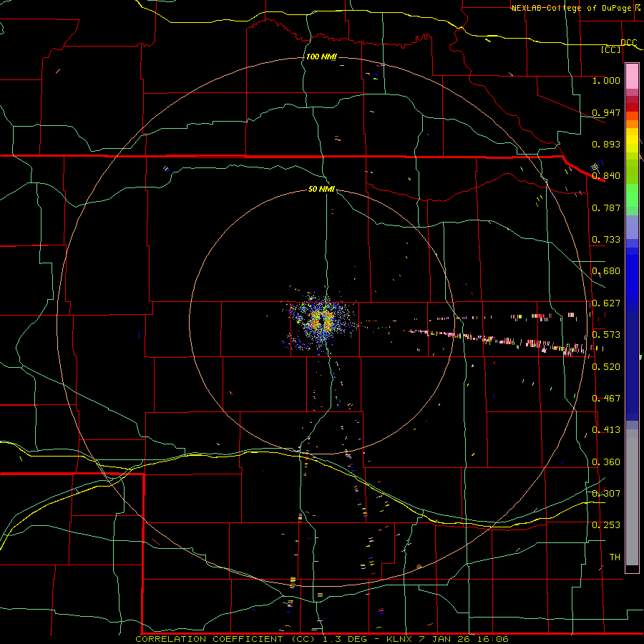The image size is (644, 644).
Task: Click the NEXLAB-College of DuPage watermark text
Action: point(575,8)
